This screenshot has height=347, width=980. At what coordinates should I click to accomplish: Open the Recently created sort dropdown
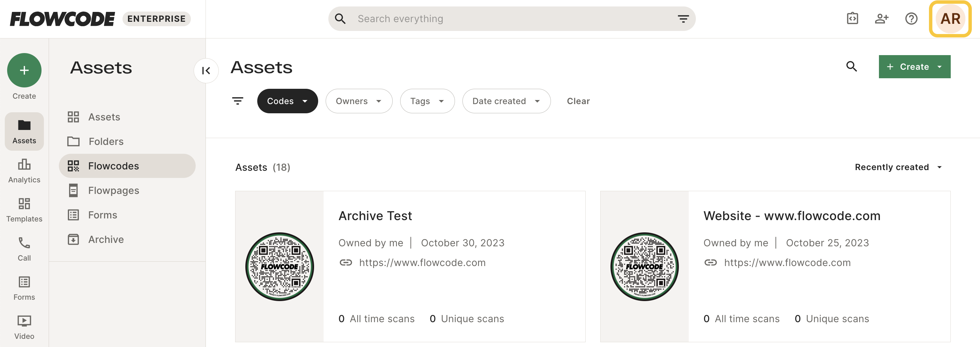point(898,167)
